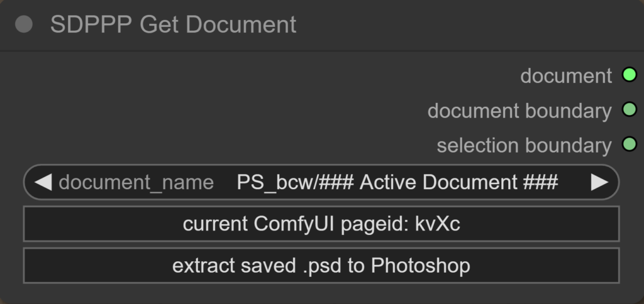This screenshot has height=304, width=644.
Task: Click the "document boundary" output label
Action: (519, 111)
